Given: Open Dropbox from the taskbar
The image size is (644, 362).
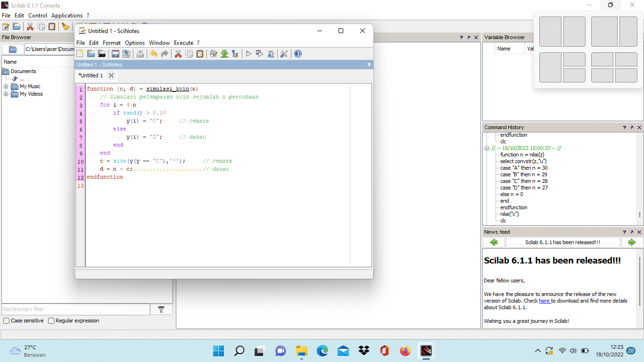Looking at the screenshot, I should 363,351.
